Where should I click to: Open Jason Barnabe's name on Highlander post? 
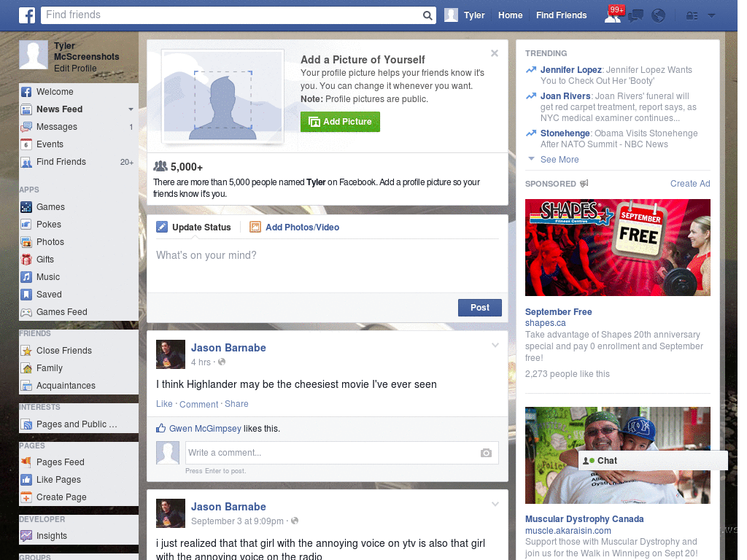pyautogui.click(x=228, y=348)
